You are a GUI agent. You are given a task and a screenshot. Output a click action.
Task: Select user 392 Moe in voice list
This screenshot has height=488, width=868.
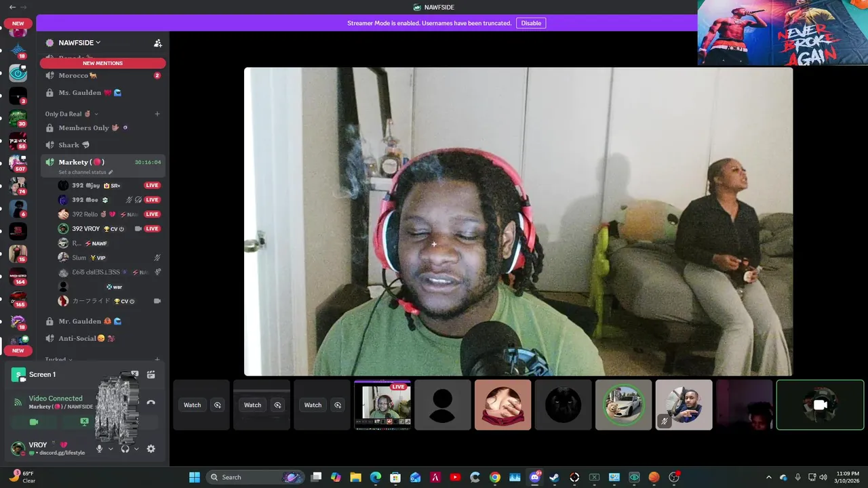pos(109,200)
